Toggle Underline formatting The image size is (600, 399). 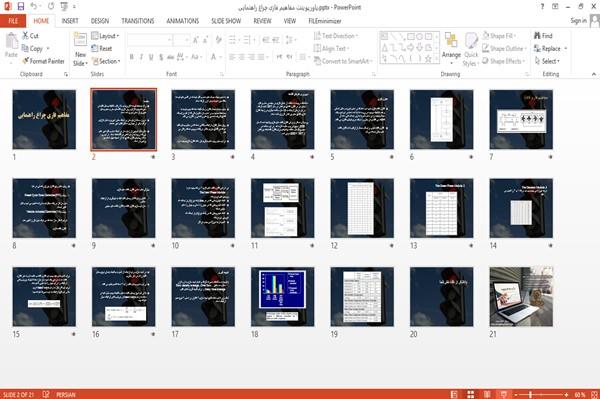(x=151, y=57)
